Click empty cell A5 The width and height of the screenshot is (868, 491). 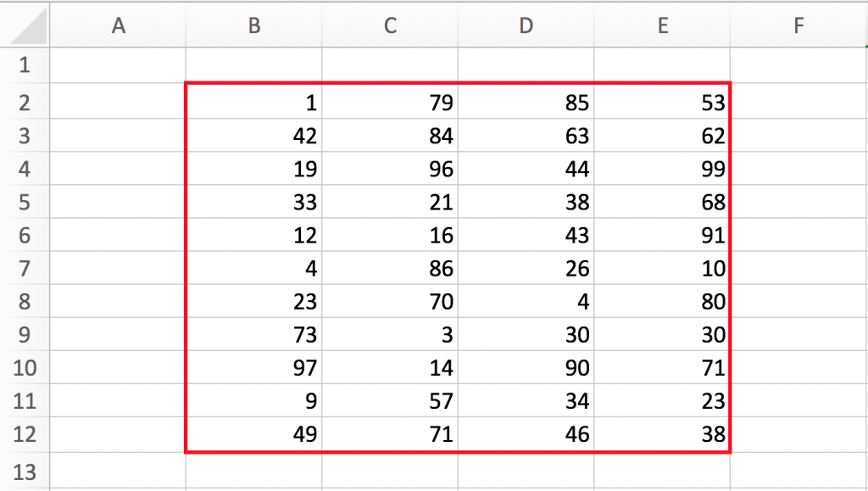click(118, 202)
